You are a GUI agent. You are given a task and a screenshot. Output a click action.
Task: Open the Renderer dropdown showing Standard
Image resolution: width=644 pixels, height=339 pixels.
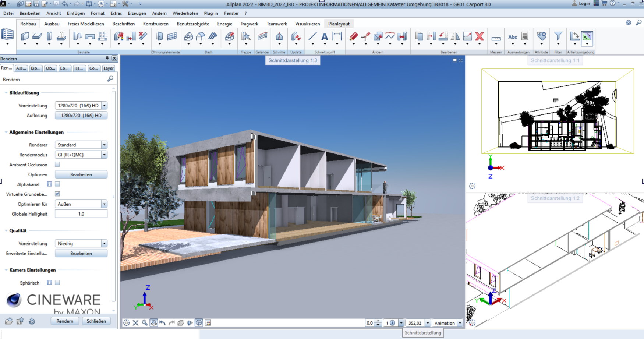tap(81, 145)
